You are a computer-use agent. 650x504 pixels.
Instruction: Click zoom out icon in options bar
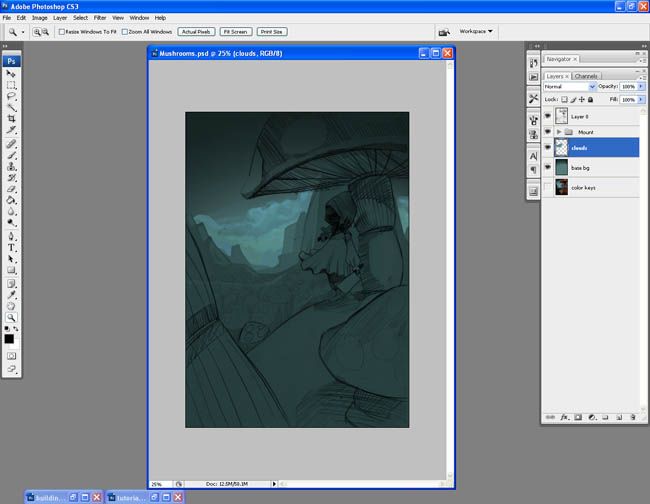click(45, 32)
